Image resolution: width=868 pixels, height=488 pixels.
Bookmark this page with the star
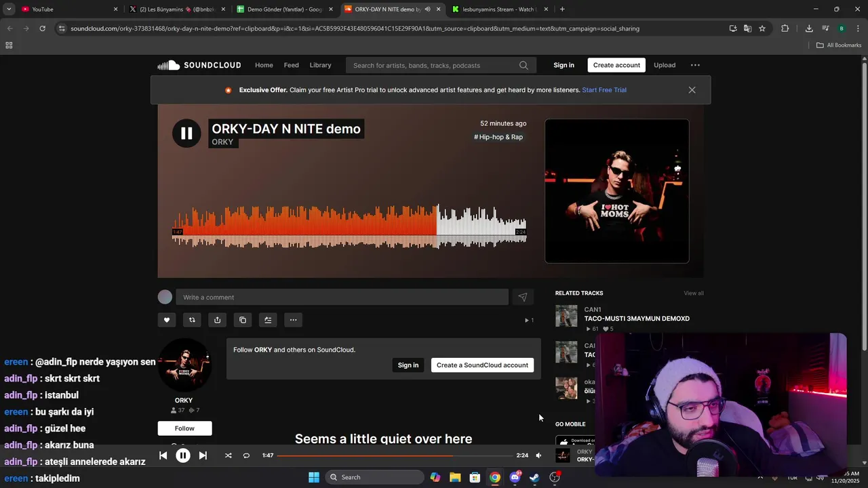point(762,28)
